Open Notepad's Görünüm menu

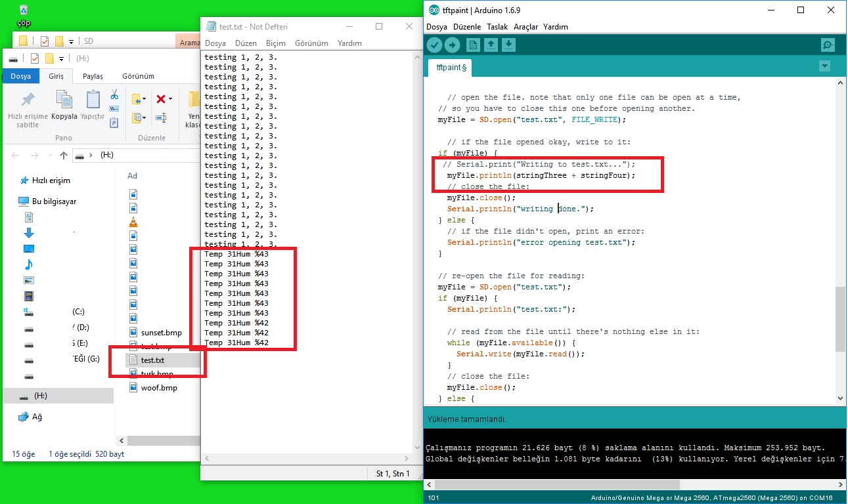[311, 43]
